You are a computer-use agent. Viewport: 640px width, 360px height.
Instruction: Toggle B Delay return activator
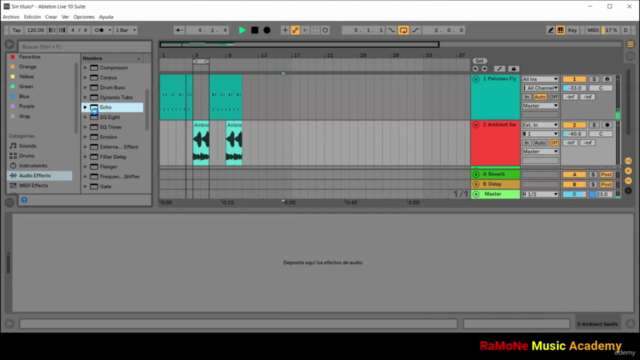point(574,184)
